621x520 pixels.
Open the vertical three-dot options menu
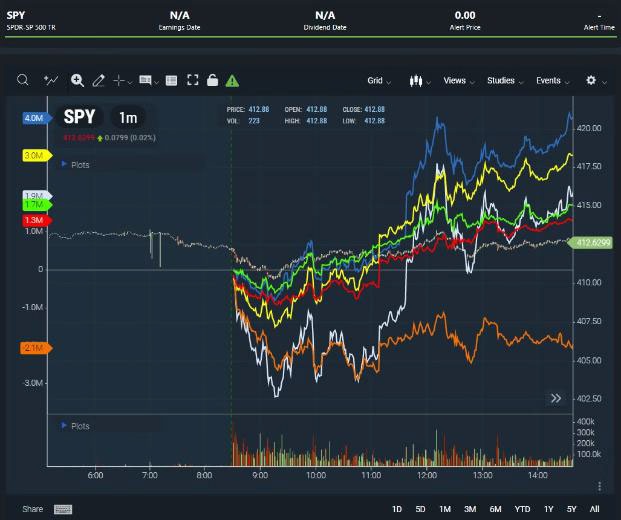click(x=600, y=486)
